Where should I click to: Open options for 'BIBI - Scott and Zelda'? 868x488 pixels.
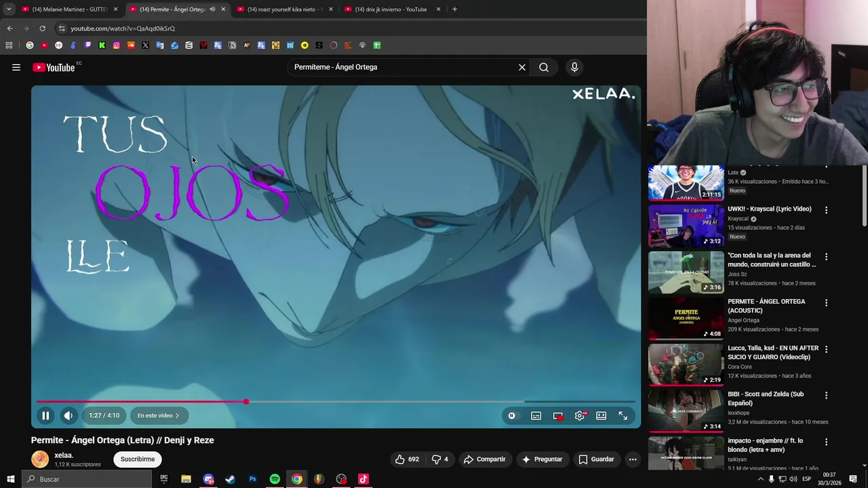826,395
